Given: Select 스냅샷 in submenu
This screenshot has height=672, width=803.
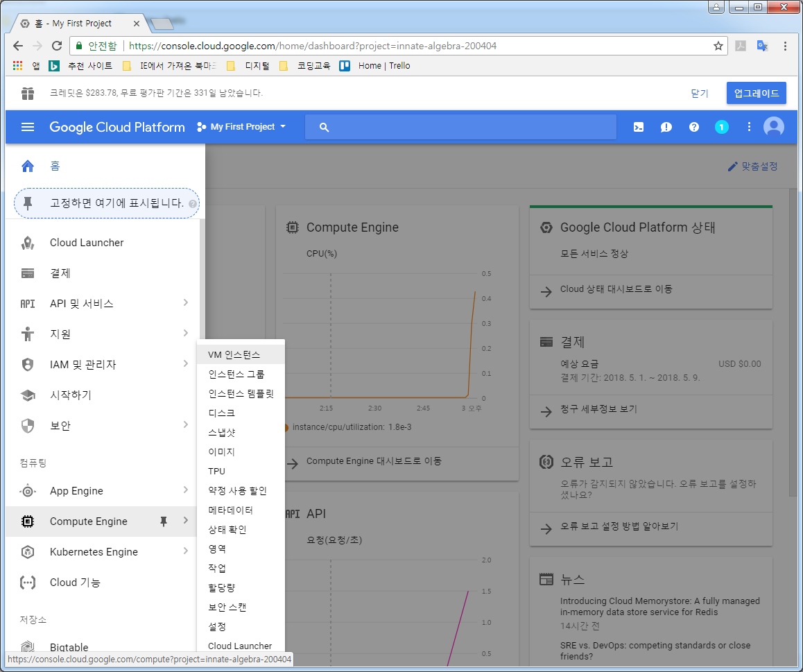Looking at the screenshot, I should tap(241, 432).
